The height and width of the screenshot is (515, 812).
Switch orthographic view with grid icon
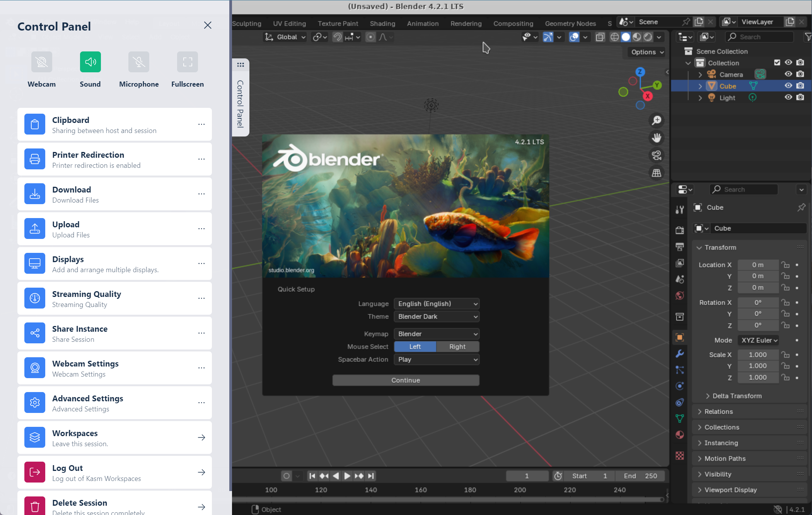(x=657, y=173)
